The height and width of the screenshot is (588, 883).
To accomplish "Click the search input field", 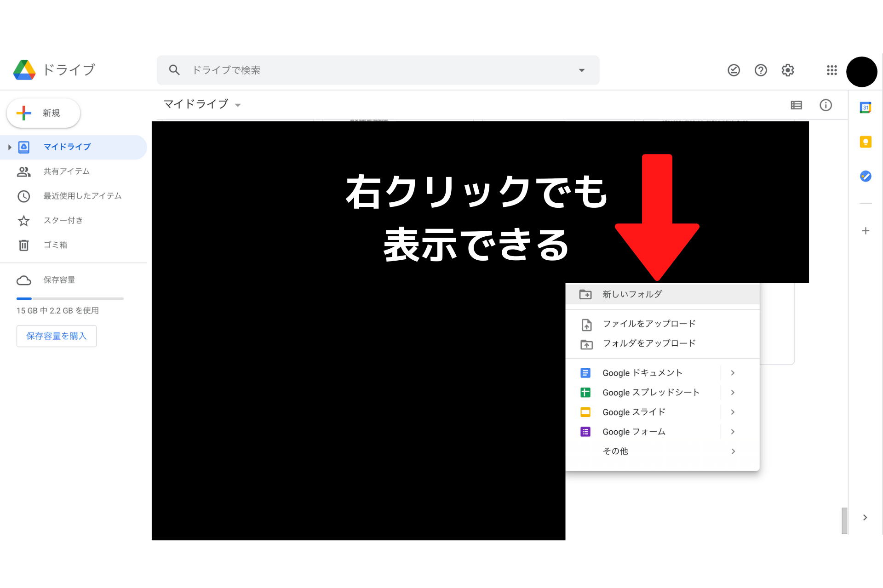I will 378,70.
